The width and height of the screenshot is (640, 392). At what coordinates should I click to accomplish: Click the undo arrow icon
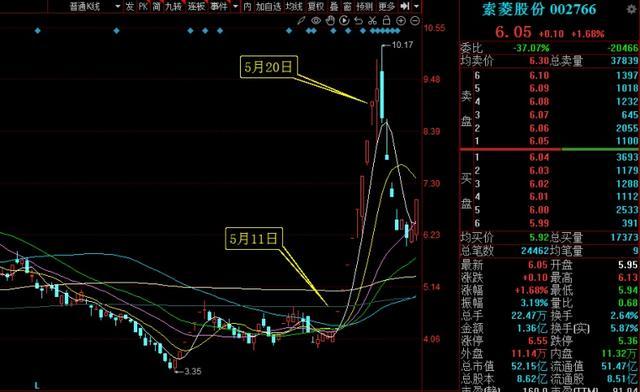pos(358,20)
